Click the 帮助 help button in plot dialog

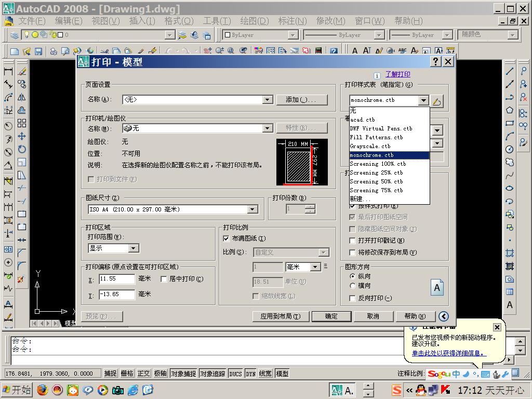click(x=415, y=316)
